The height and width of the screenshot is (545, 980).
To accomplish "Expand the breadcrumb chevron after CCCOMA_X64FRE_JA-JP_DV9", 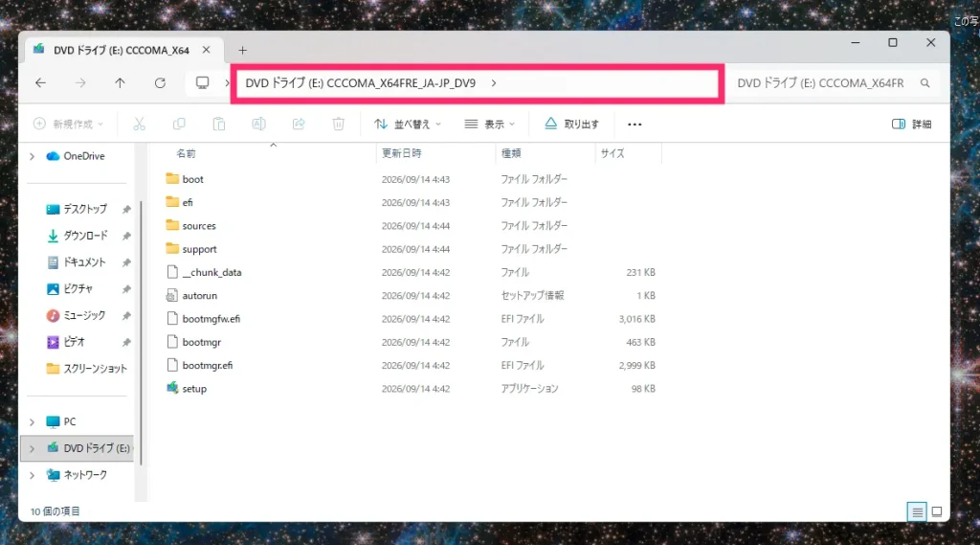I will click(494, 82).
